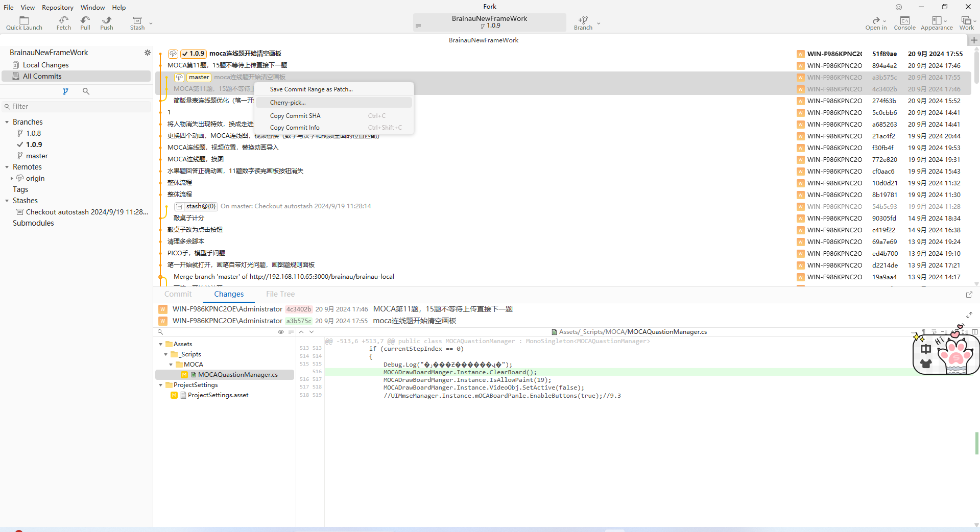Click the cloud icon beside master label
This screenshot has height=532, width=980.
point(179,77)
